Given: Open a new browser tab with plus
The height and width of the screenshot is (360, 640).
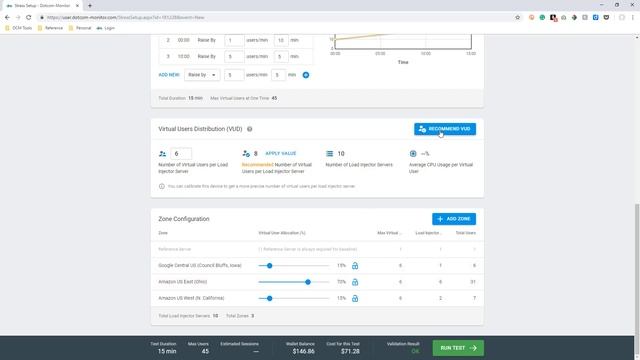Looking at the screenshot, I should [x=90, y=6].
